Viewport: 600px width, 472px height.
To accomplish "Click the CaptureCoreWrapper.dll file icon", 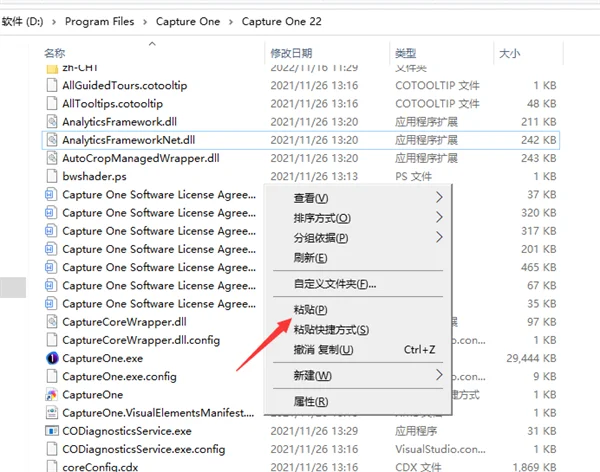I will coord(52,322).
